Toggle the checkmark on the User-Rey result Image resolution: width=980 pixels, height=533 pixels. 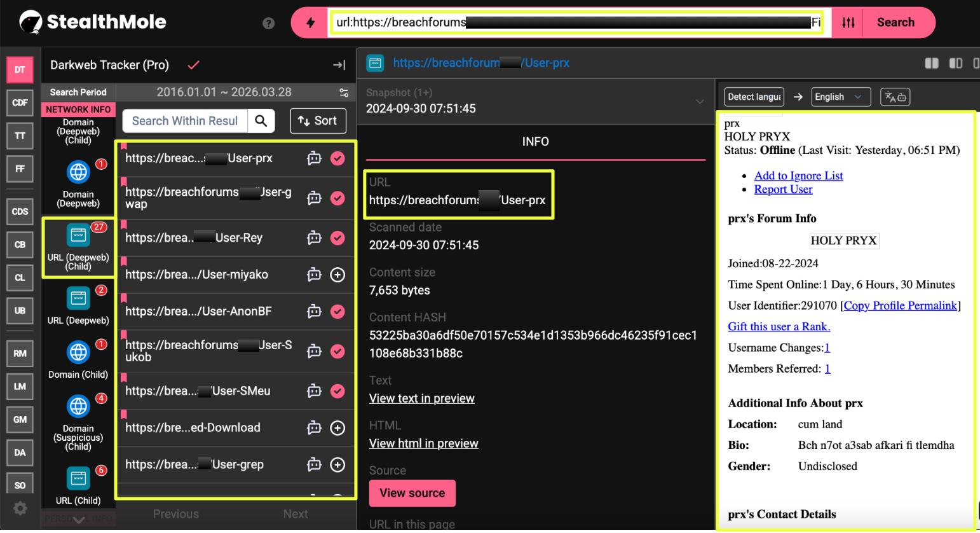(337, 238)
